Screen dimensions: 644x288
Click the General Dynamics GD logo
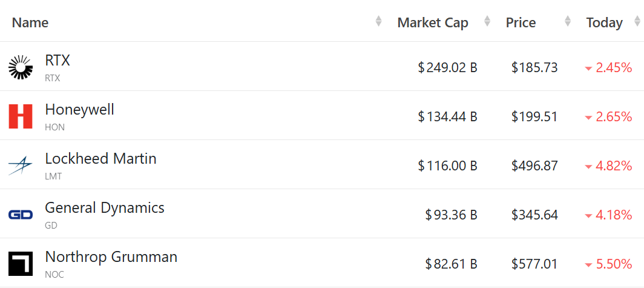[x=21, y=215]
